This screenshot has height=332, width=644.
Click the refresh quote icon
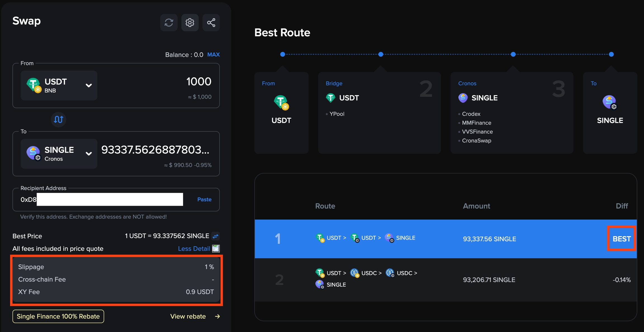point(169,23)
